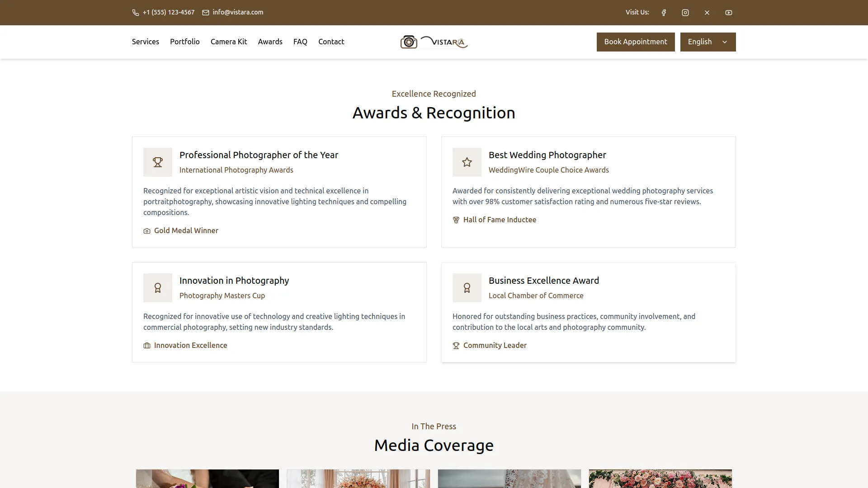Open the Facebook social icon

click(663, 12)
